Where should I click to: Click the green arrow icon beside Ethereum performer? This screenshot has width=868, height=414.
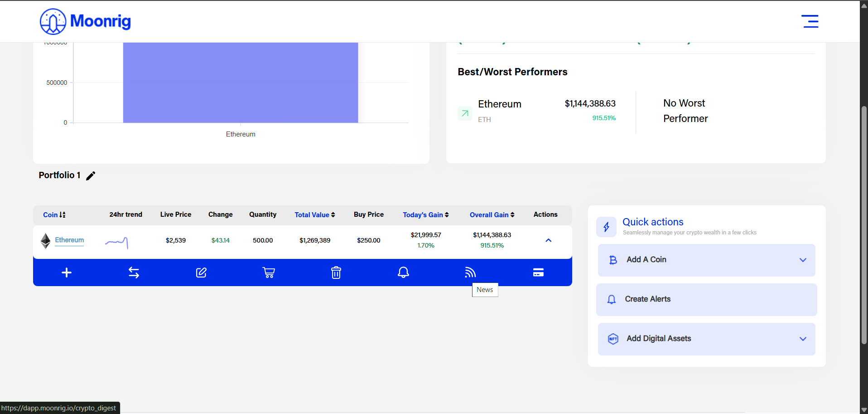pyautogui.click(x=465, y=113)
